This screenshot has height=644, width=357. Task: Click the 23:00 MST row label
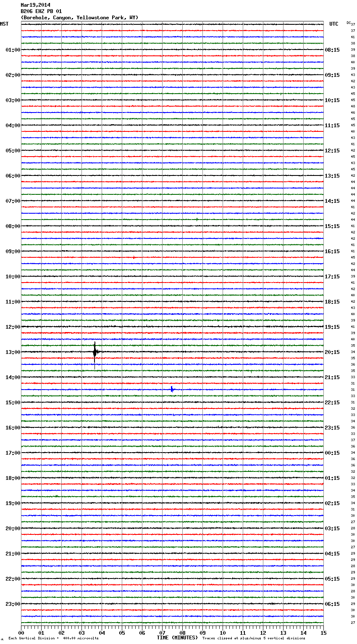[13, 604]
